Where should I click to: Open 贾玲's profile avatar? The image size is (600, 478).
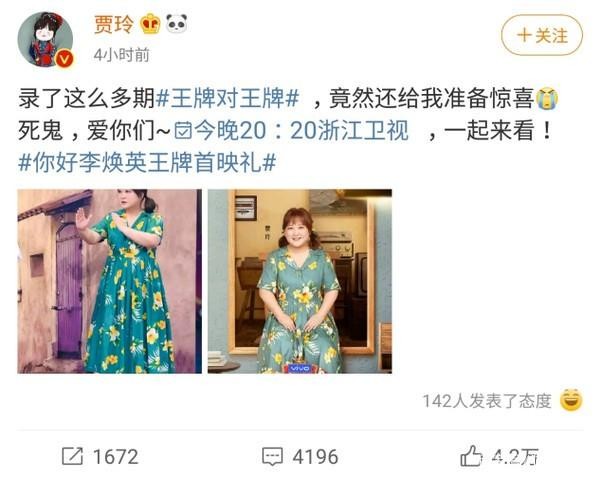(45, 39)
